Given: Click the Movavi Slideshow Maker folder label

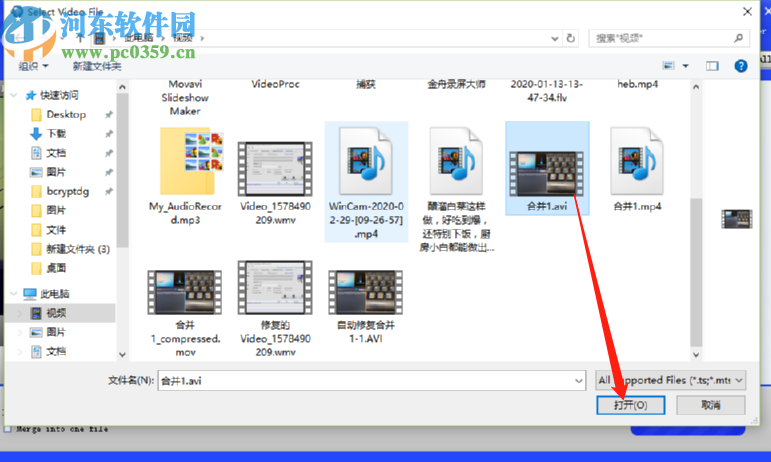Looking at the screenshot, I should point(185,97).
